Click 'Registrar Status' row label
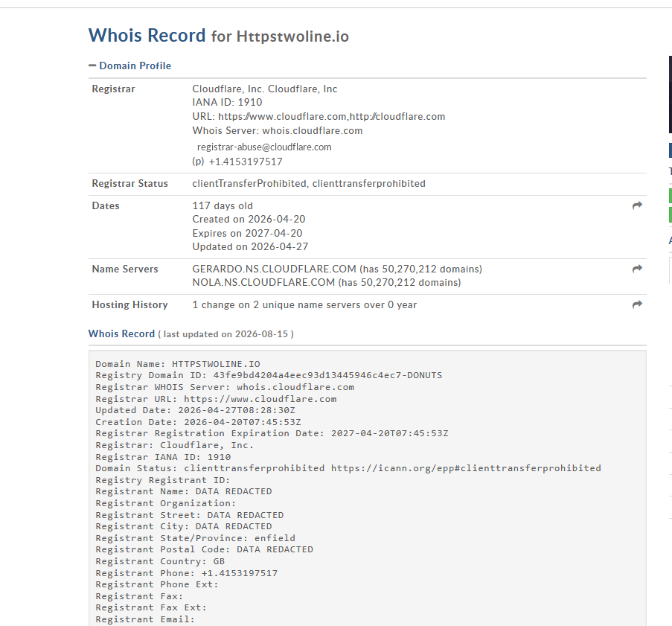 coord(129,184)
